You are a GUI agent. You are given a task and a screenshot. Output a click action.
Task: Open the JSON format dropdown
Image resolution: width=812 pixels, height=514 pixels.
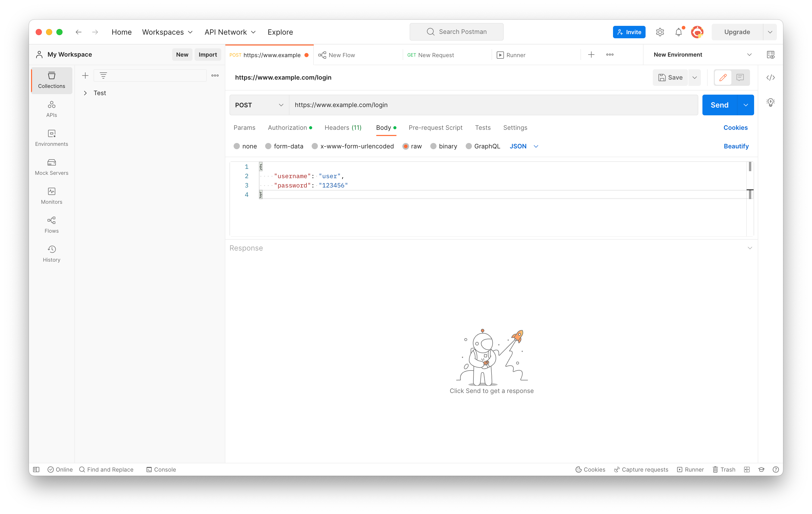point(523,146)
